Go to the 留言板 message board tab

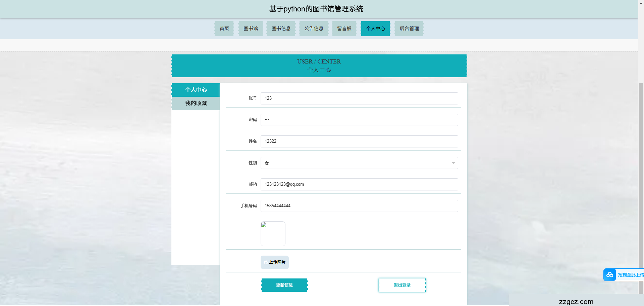(344, 29)
